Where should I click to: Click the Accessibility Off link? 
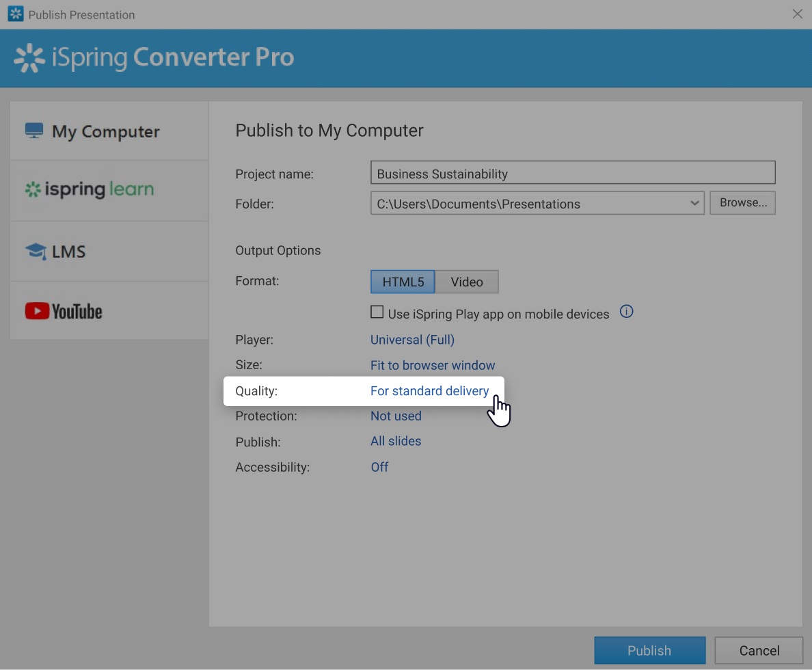[x=379, y=467]
